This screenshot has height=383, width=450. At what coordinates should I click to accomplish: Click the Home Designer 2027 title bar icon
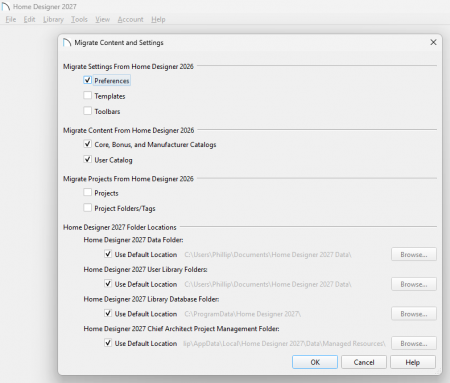tap(6, 6)
